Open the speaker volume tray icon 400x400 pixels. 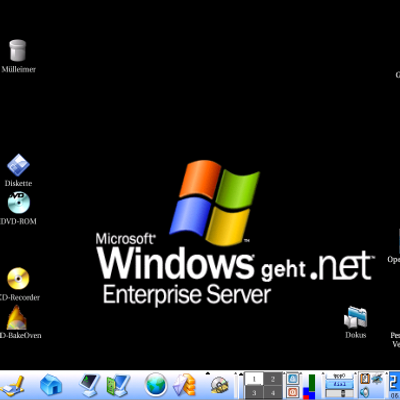[x=365, y=392]
